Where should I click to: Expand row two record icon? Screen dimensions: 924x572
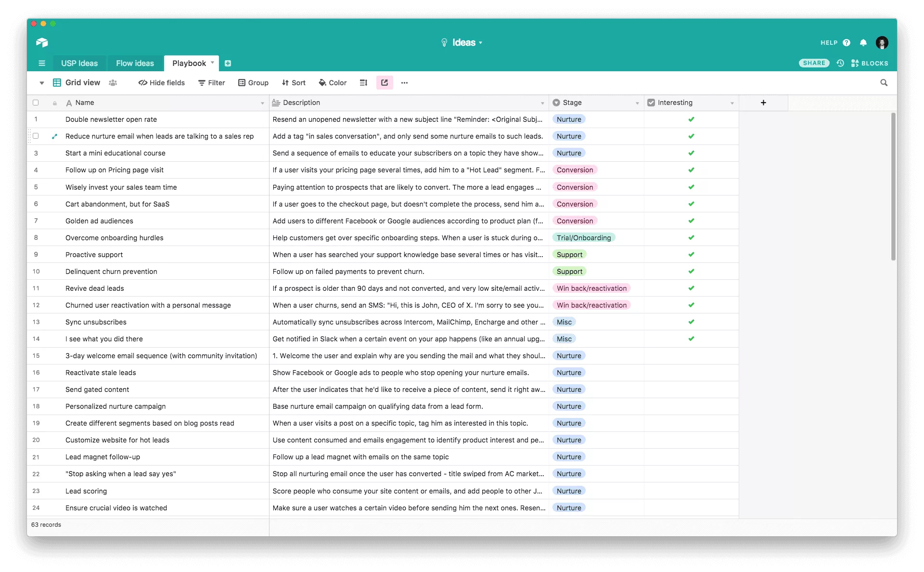(x=54, y=136)
